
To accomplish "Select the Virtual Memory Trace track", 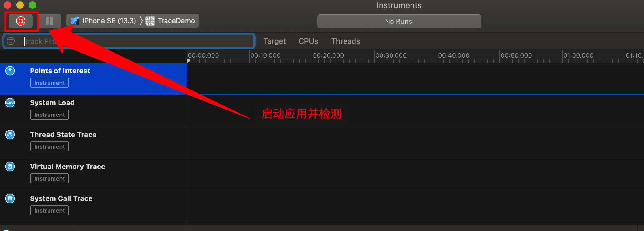I will pos(93,174).
